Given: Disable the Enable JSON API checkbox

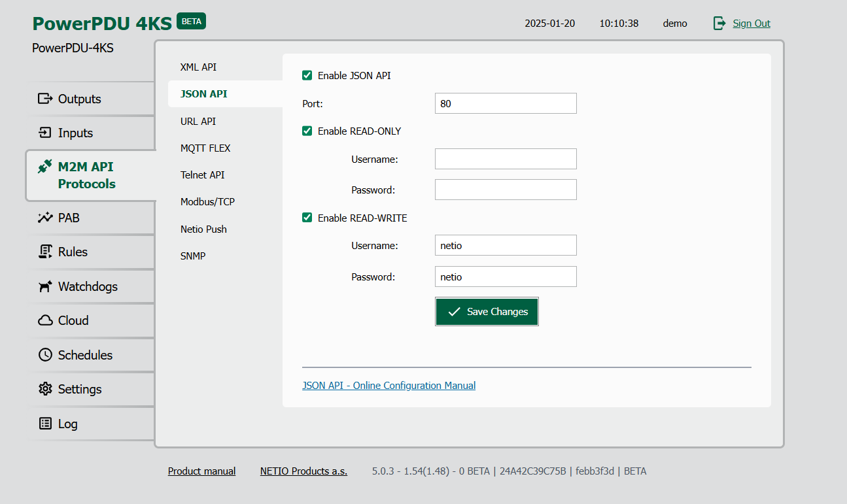Looking at the screenshot, I should 307,75.
